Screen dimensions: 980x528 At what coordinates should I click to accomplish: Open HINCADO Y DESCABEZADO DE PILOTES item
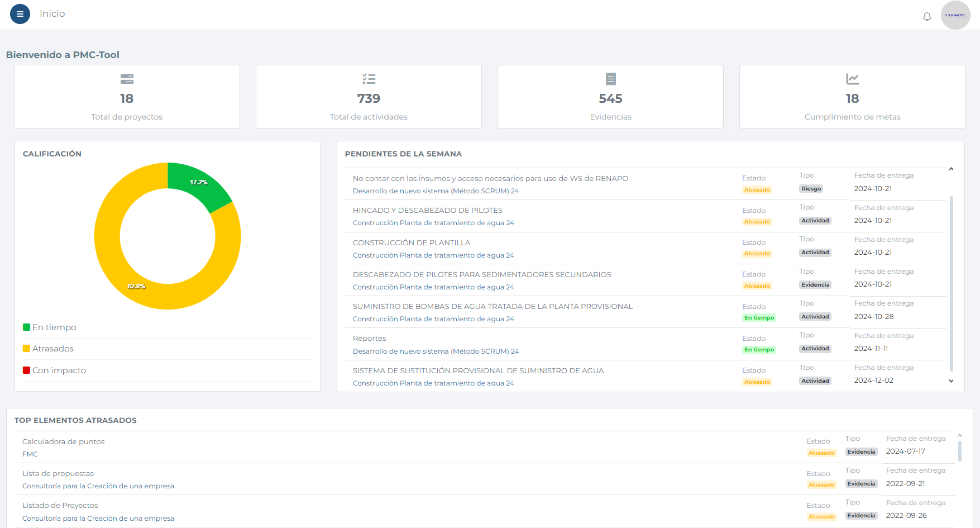point(427,211)
